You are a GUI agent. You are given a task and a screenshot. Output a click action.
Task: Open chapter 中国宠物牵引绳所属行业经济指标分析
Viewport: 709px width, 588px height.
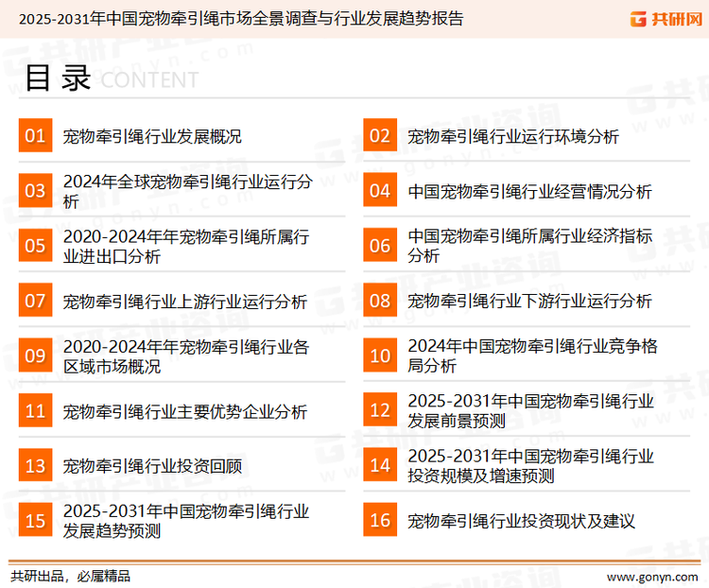coord(530,246)
